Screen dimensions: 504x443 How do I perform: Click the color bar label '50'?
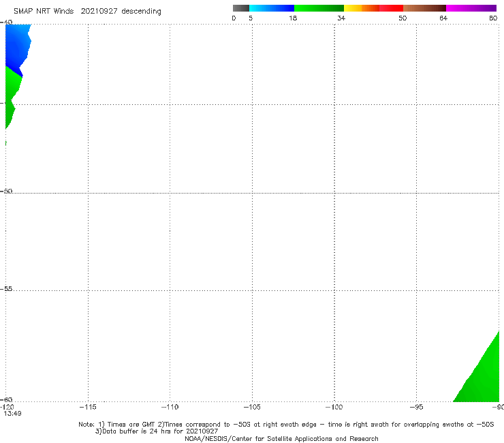[x=403, y=18]
